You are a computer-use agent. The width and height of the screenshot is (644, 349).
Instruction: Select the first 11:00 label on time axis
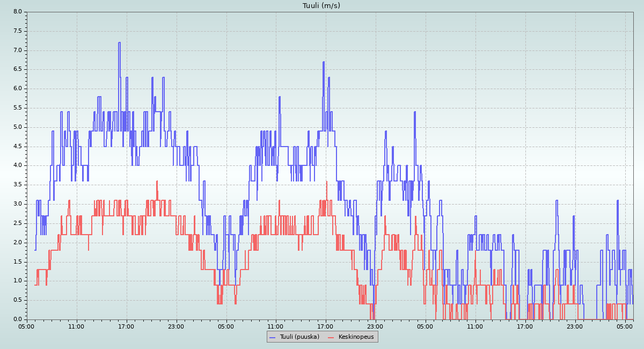click(x=76, y=326)
